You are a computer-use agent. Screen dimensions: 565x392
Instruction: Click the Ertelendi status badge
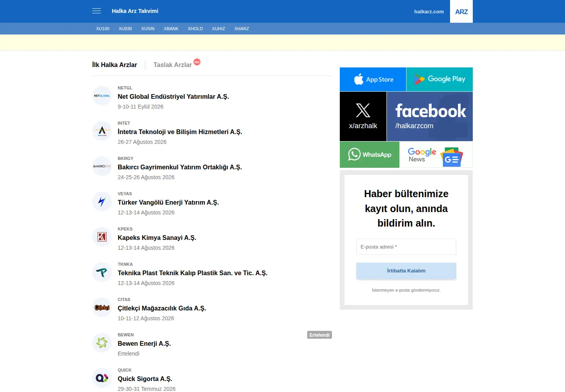319,335
